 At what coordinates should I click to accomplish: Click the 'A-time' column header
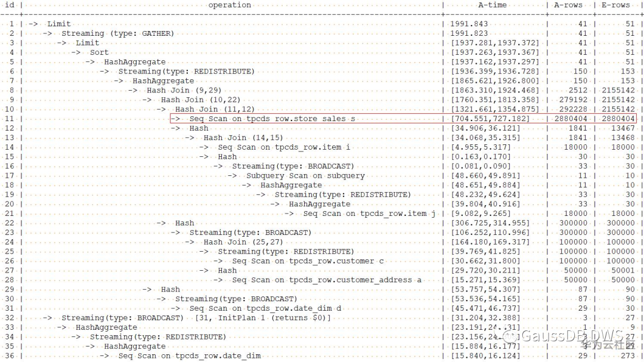492,5
